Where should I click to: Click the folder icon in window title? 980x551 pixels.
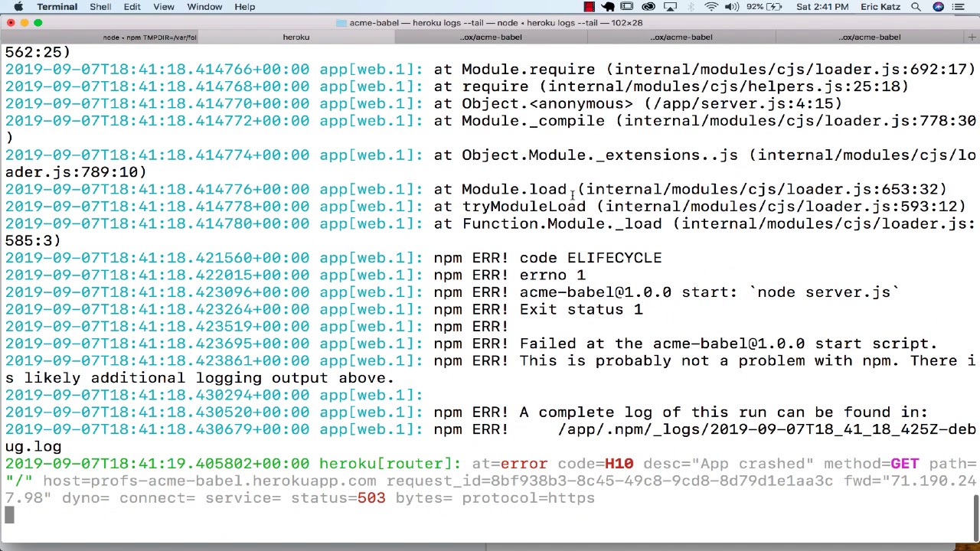(x=341, y=22)
